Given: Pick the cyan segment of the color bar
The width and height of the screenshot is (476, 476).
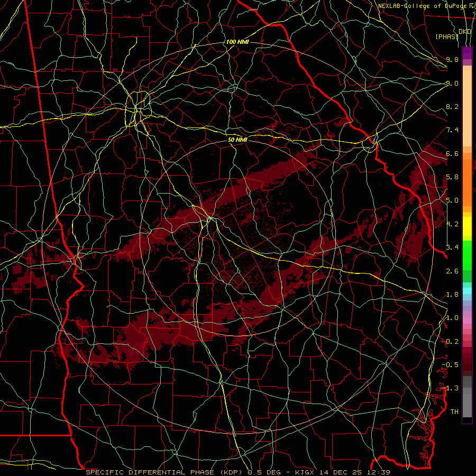Looking at the screenshot, I should tap(467, 291).
